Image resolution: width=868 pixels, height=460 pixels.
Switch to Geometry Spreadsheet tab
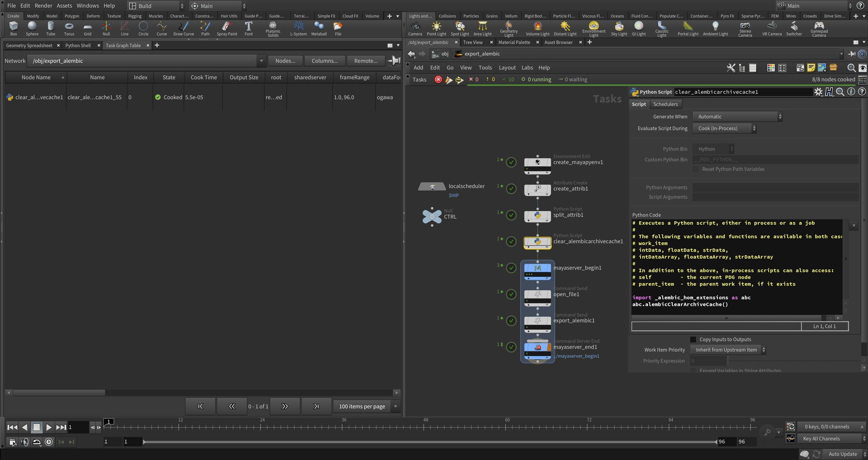click(x=29, y=45)
